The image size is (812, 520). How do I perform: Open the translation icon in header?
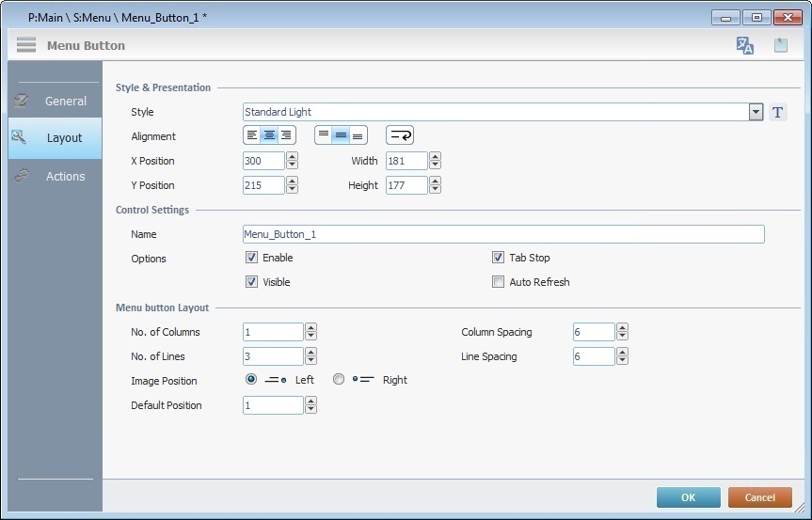coord(745,45)
